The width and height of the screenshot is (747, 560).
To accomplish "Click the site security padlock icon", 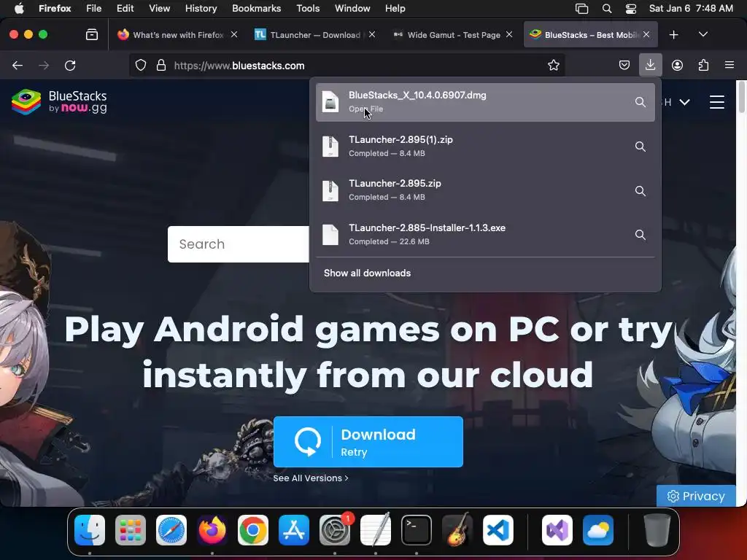I will pyautogui.click(x=161, y=65).
